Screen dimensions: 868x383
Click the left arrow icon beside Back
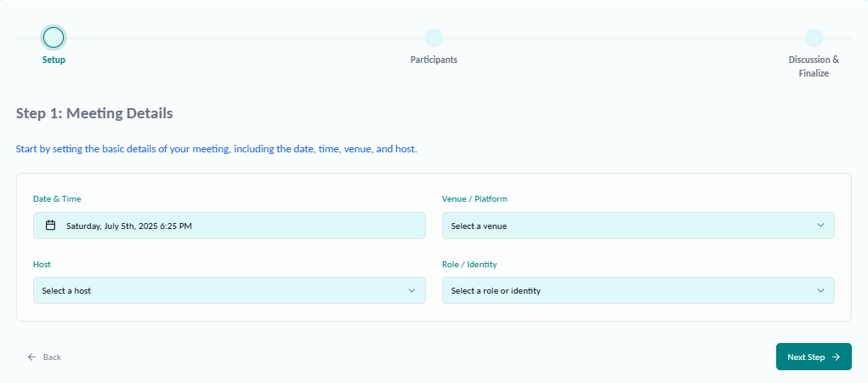pyautogui.click(x=31, y=357)
